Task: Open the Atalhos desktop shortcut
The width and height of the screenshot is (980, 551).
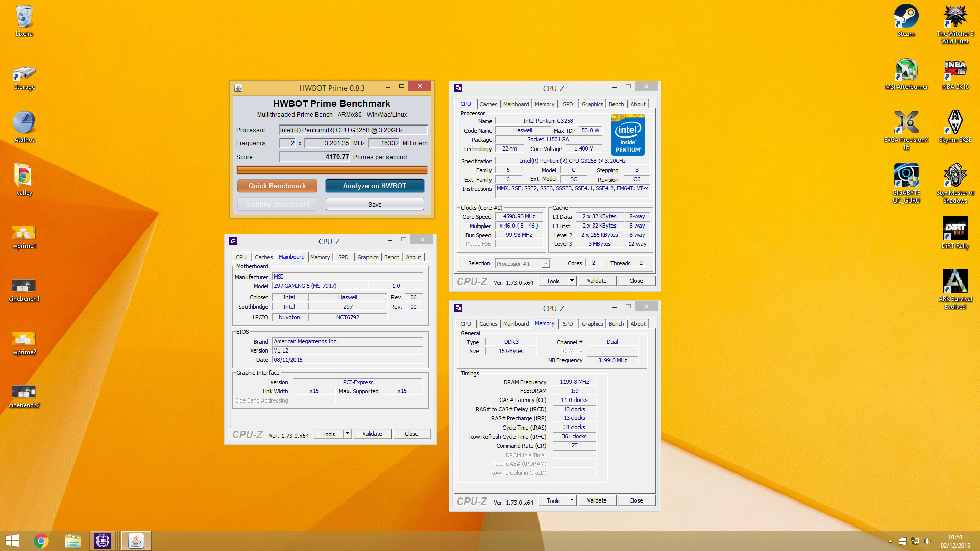Action: [x=24, y=127]
